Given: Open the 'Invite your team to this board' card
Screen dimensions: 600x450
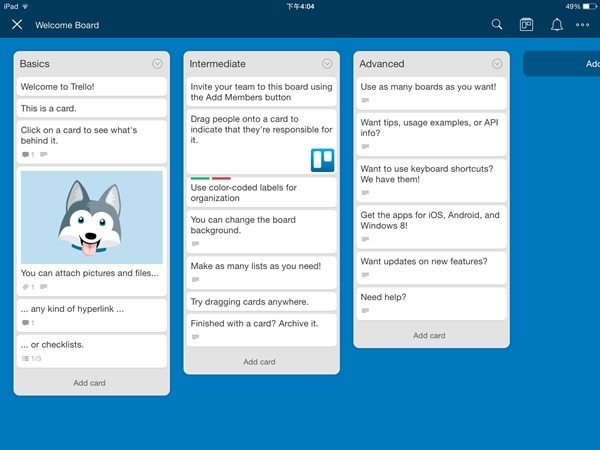Looking at the screenshot, I should coord(261,92).
